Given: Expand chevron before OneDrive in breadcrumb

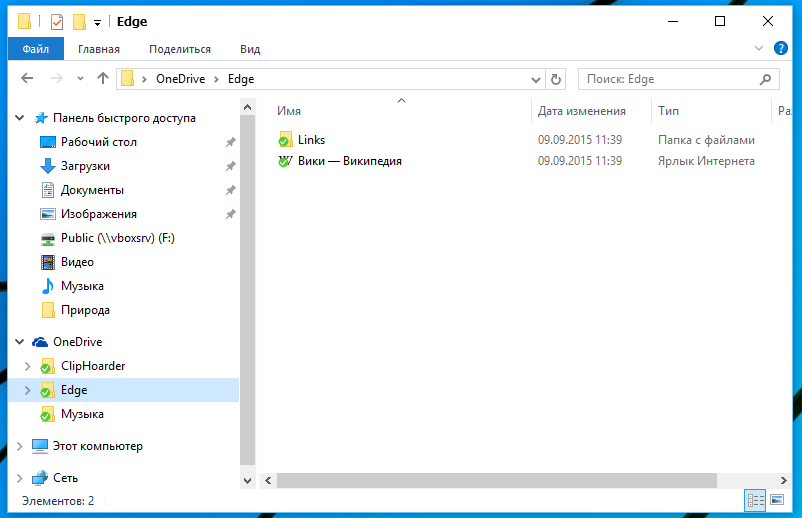Looking at the screenshot, I should [x=145, y=79].
